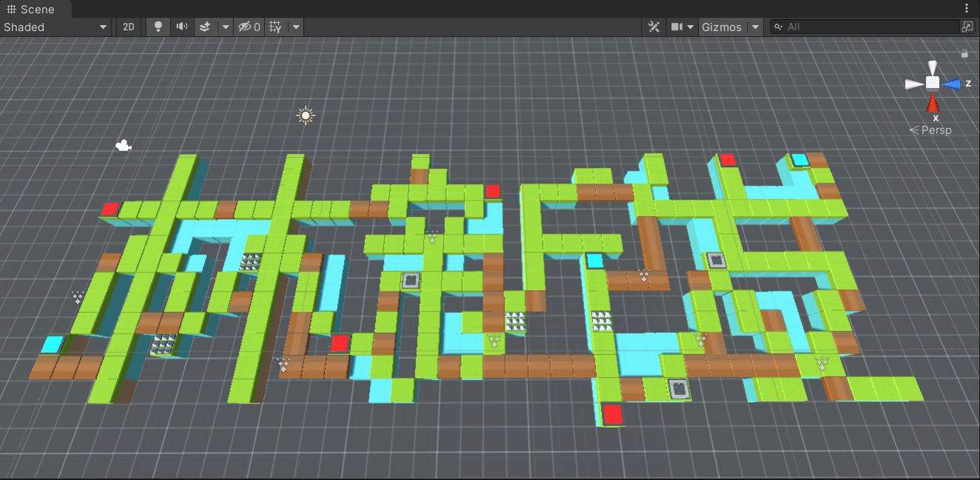Click the gizmo center cube
Screen dimensions: 980x480
point(933,83)
